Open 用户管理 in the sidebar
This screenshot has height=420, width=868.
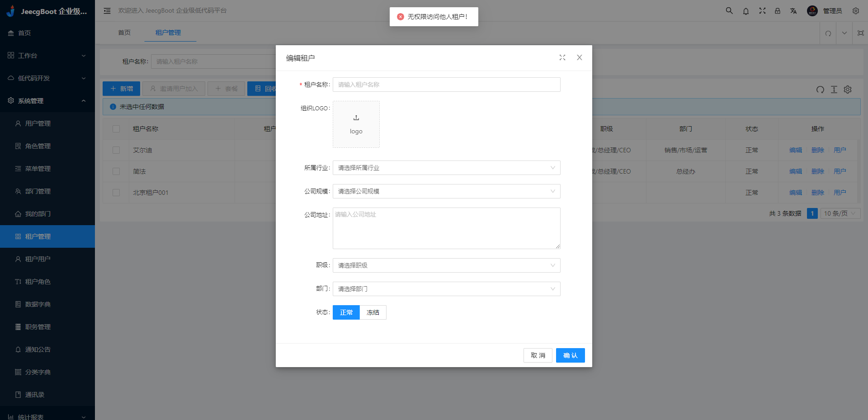[47, 123]
